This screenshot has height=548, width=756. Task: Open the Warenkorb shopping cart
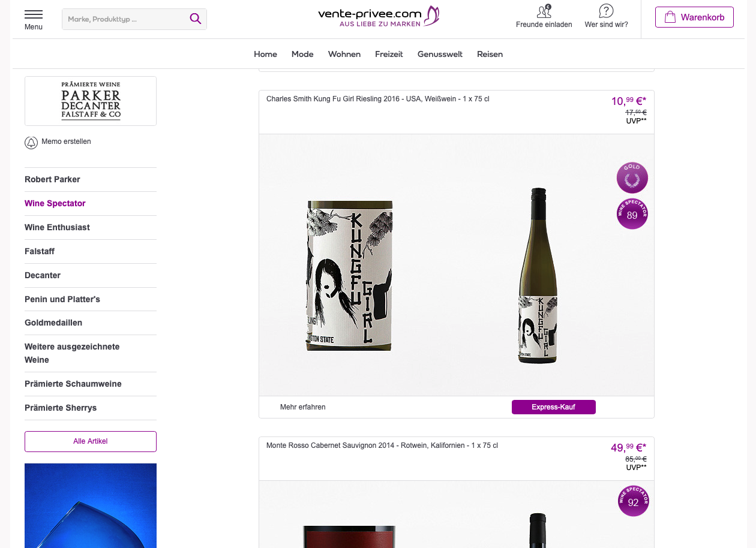point(694,17)
